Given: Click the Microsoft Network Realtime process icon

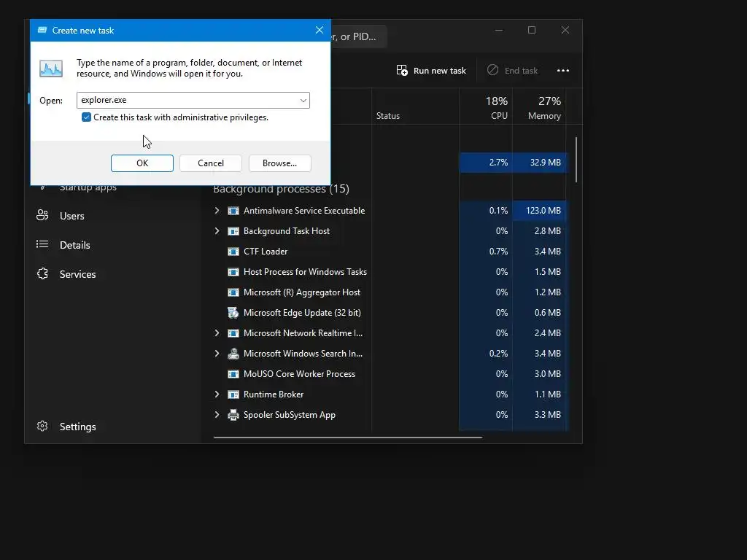Looking at the screenshot, I should click(233, 333).
